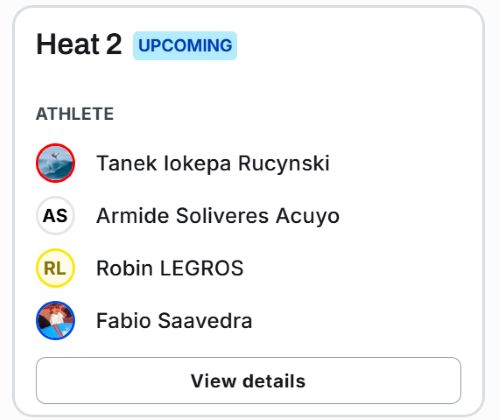Screen dimensions: 500x420
Task: Click the surname Saavedra in last row
Action: point(205,321)
